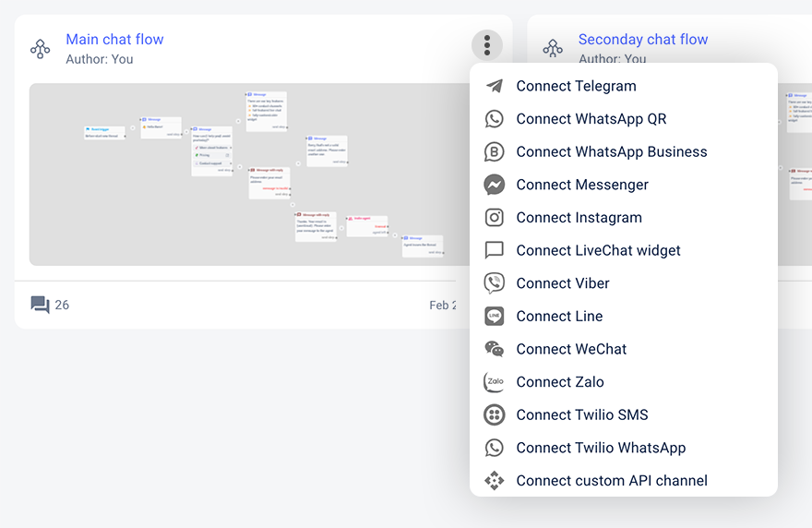Screen dimensions: 812x528
Task: Click the flow icon beside Seconday chat flow
Action: tap(553, 48)
